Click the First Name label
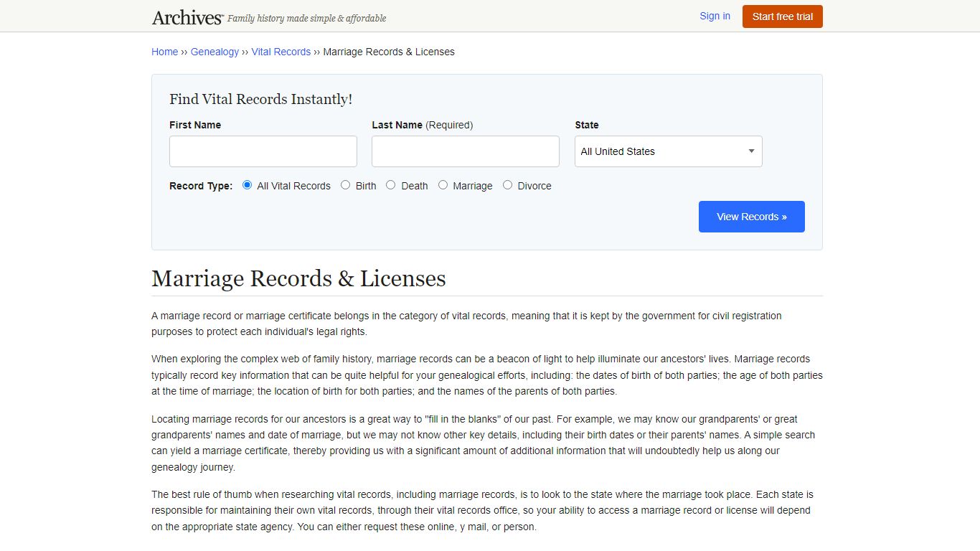The image size is (980, 551). coord(195,125)
